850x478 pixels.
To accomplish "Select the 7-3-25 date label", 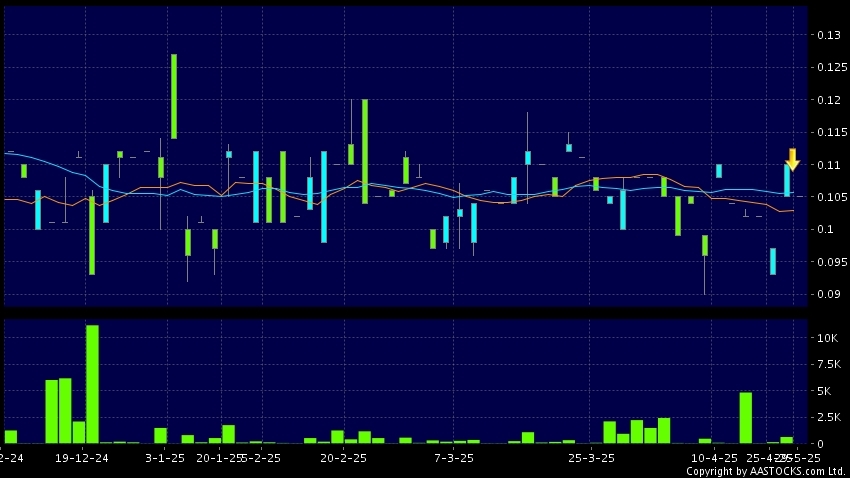I will tap(454, 458).
